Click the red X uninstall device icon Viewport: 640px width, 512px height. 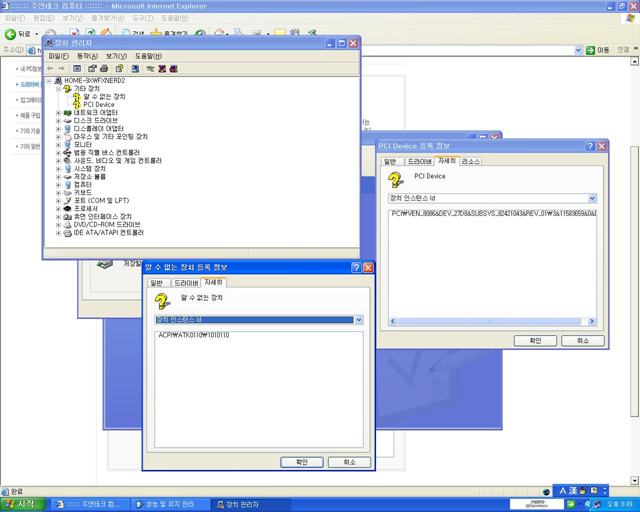162,69
